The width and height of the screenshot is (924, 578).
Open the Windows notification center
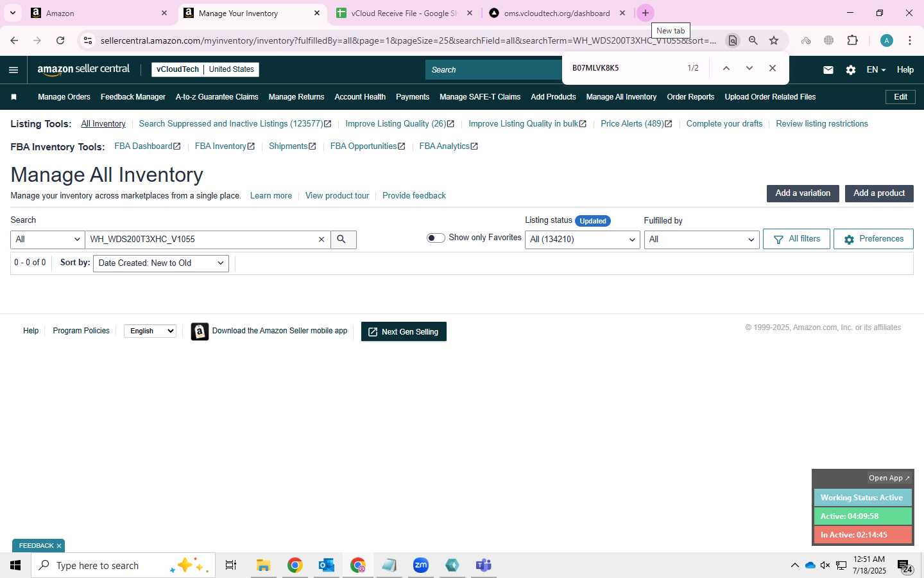tap(905, 566)
